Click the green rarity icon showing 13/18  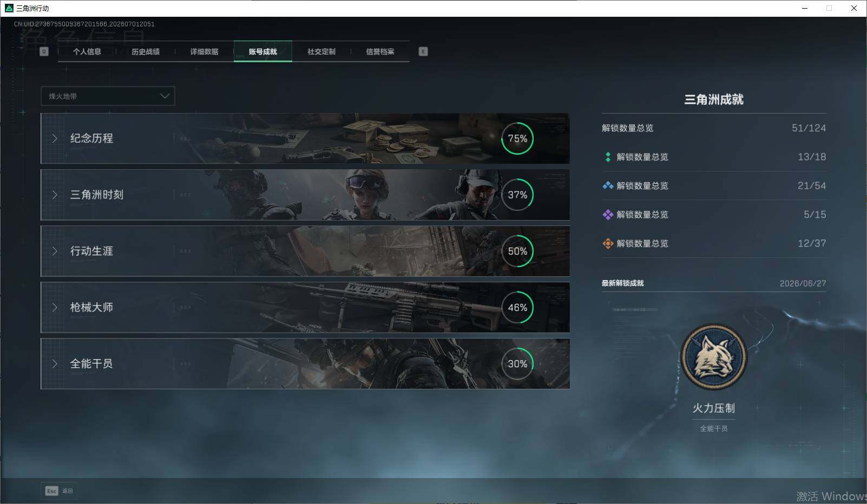608,157
